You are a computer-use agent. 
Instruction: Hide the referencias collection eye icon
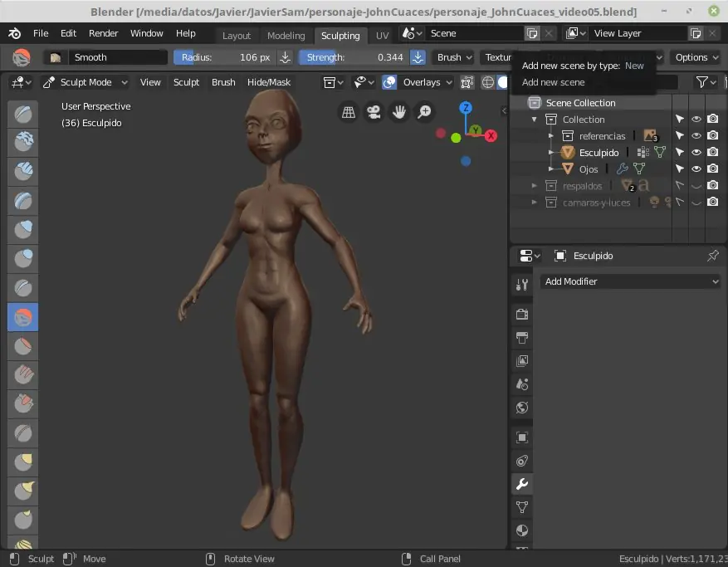(x=696, y=136)
